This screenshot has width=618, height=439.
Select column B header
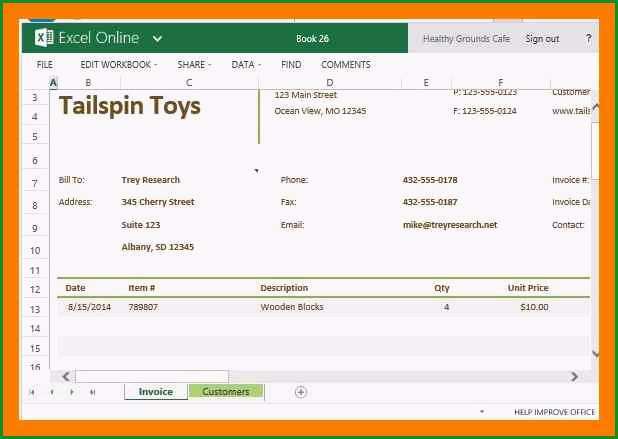(88, 83)
